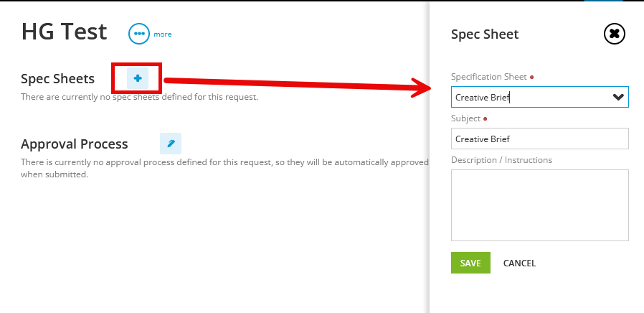
Task: Click the Subject field label
Action: tap(465, 118)
